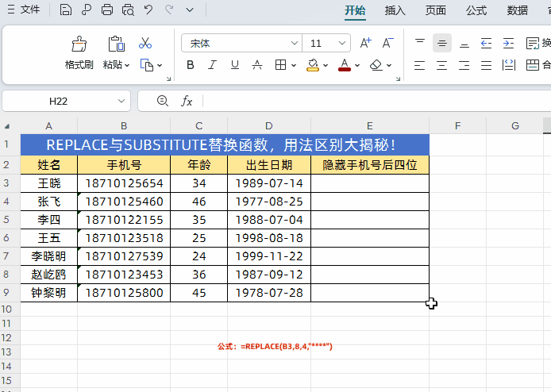Click the Decrease Indent icon

point(487,43)
